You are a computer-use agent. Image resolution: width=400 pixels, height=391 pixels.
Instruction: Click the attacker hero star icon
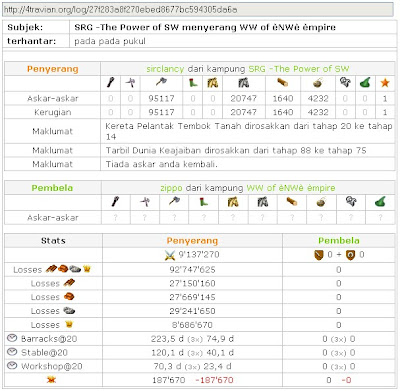click(385, 83)
